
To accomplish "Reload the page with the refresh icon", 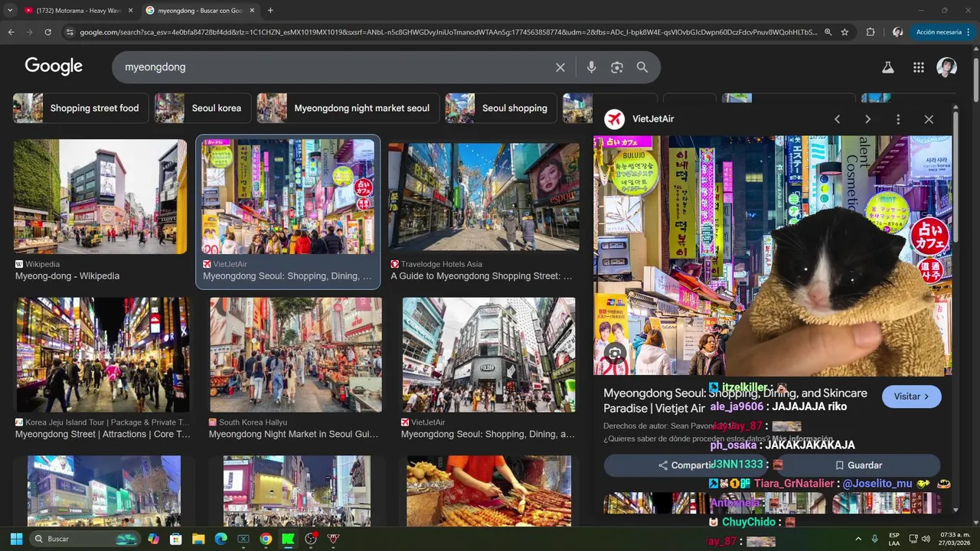I will coord(47,32).
